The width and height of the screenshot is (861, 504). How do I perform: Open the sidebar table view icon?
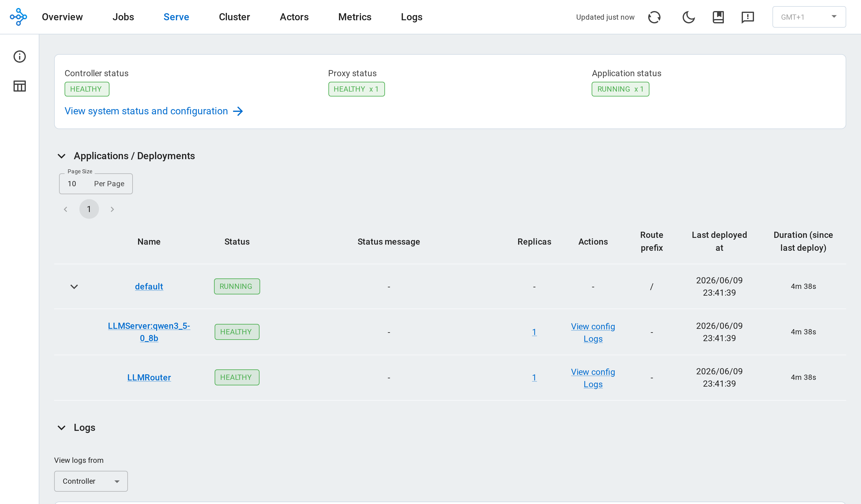(19, 86)
